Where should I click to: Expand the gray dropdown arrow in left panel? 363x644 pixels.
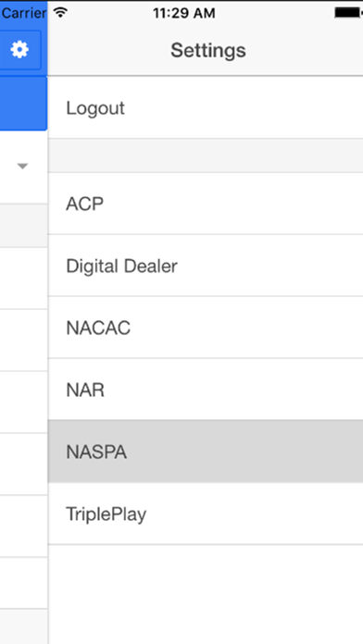(x=22, y=166)
